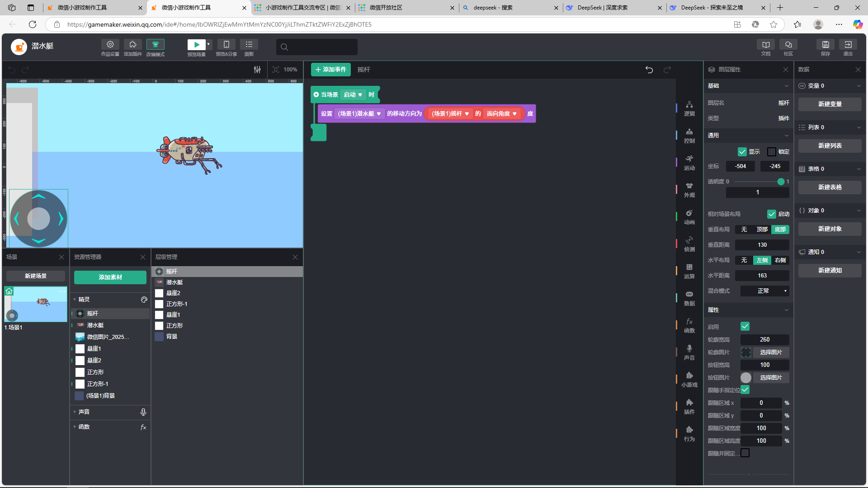This screenshot has width=868, height=488.
Task: Select the 运动 motion block category
Action: pos(689,163)
